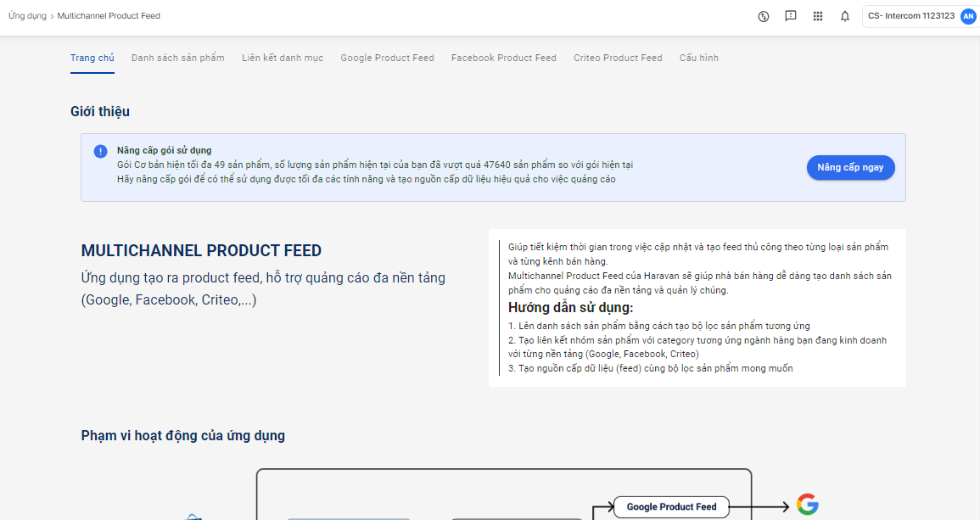Open the Cấu hình tab
Image resolution: width=980 pixels, height=520 pixels.
[x=699, y=59]
